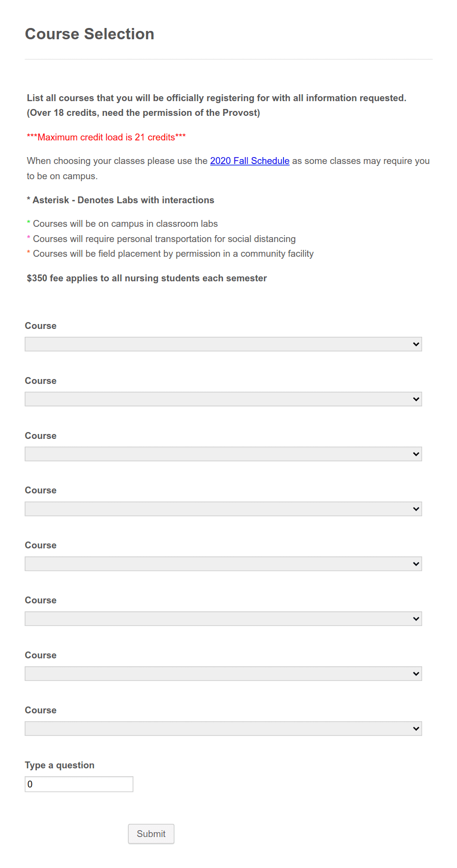This screenshot has height=868, width=457.
Task: Click the second Course field label
Action: [x=41, y=381]
